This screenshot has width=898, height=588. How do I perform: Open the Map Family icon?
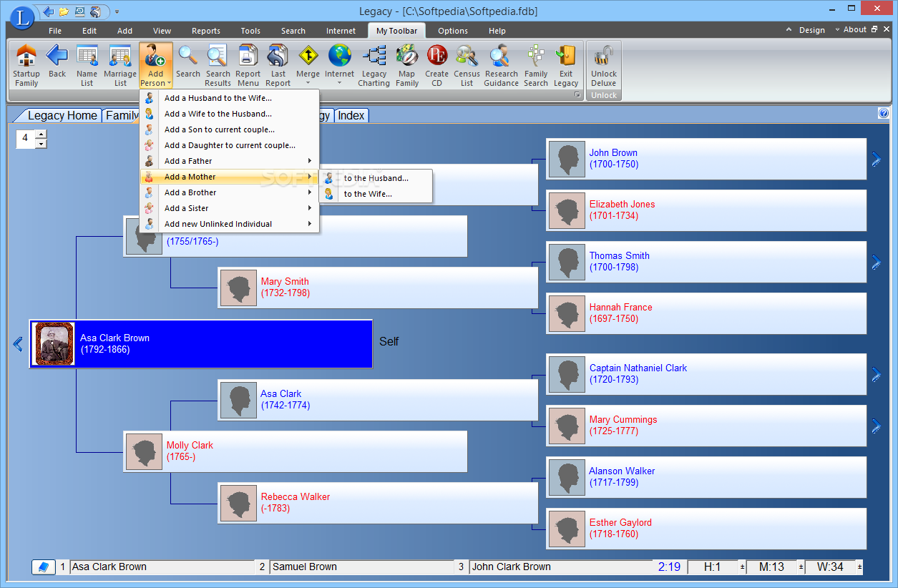[406, 65]
